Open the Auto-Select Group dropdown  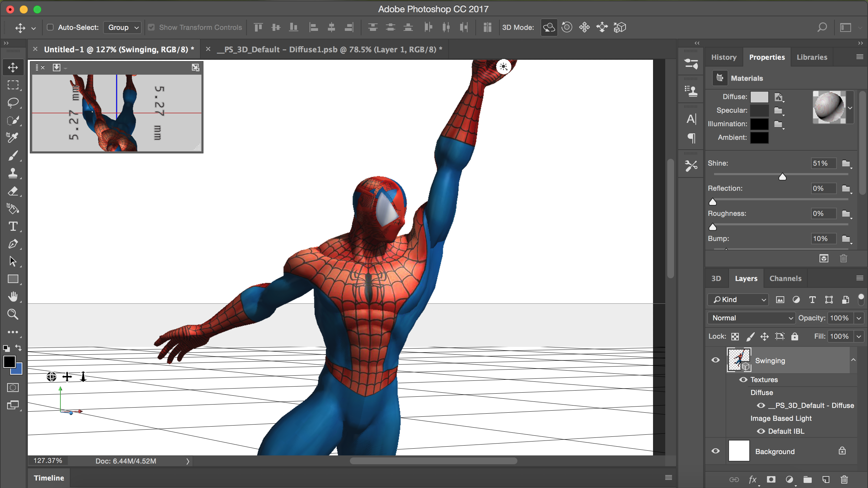tap(123, 27)
